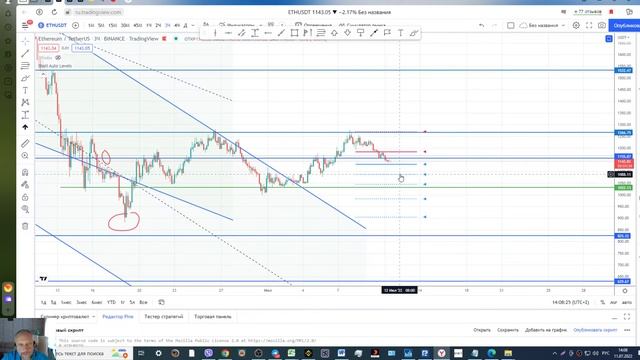
Task: Select the arrow icon tool in sidebar
Action: pos(25,127)
